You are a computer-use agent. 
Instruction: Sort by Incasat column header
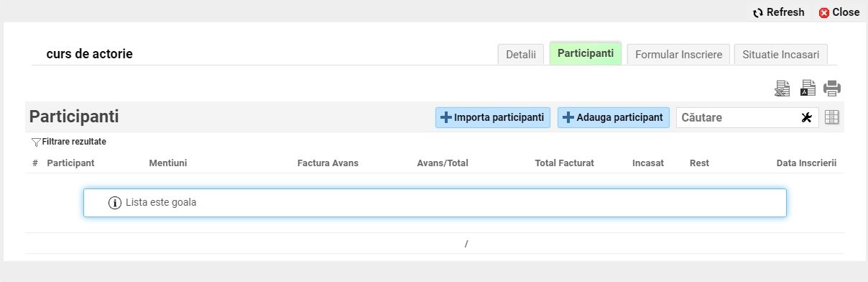pyautogui.click(x=648, y=163)
